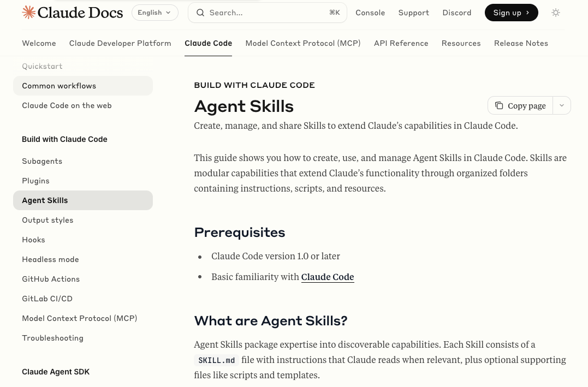This screenshot has height=387, width=588.
Task: Select Subagents in the sidebar
Action: tap(42, 161)
